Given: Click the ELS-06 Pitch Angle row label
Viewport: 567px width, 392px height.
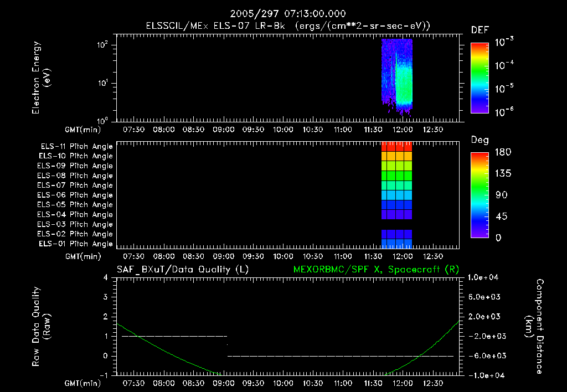Looking at the screenshot, I should pyautogui.click(x=75, y=195).
